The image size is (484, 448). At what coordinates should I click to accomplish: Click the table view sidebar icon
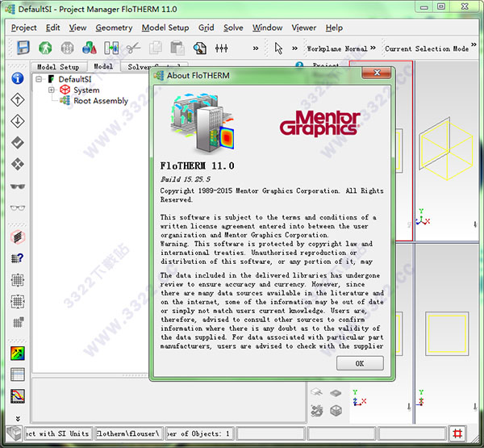[18, 375]
